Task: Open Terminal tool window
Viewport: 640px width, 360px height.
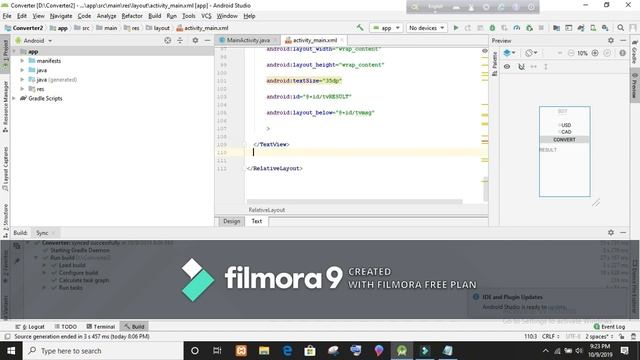Action: (100, 327)
